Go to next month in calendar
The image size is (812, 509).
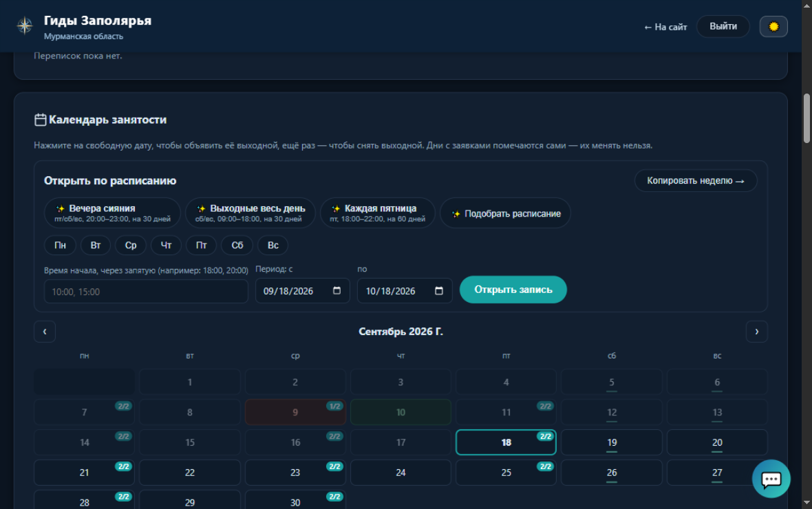pyautogui.click(x=756, y=332)
